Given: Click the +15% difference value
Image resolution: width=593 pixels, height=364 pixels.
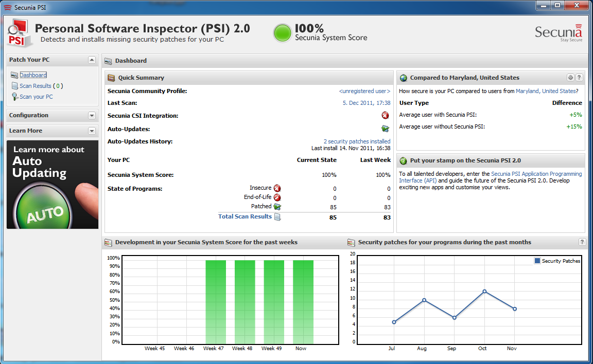Looking at the screenshot, I should click(x=574, y=126).
